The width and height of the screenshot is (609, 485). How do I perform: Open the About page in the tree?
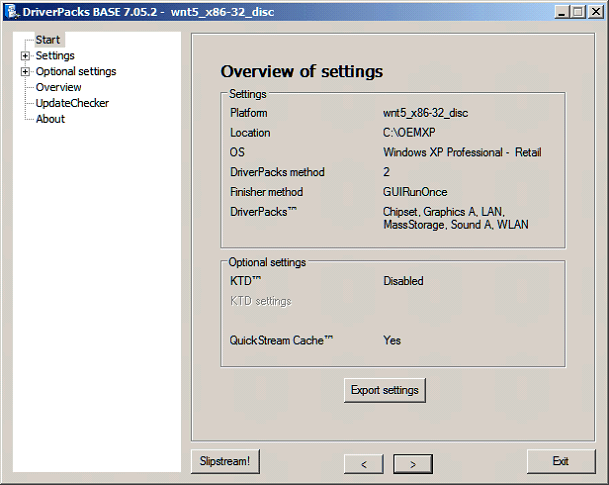[x=50, y=119]
